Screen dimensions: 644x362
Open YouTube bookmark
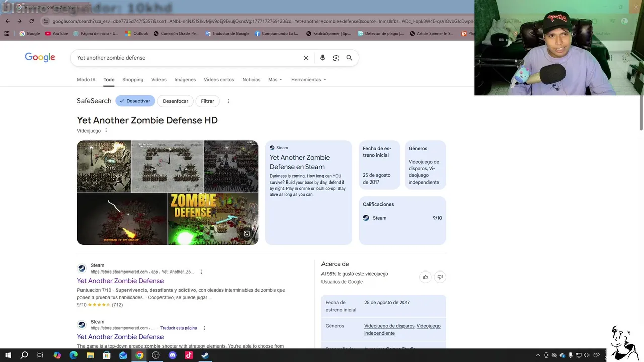[56, 34]
